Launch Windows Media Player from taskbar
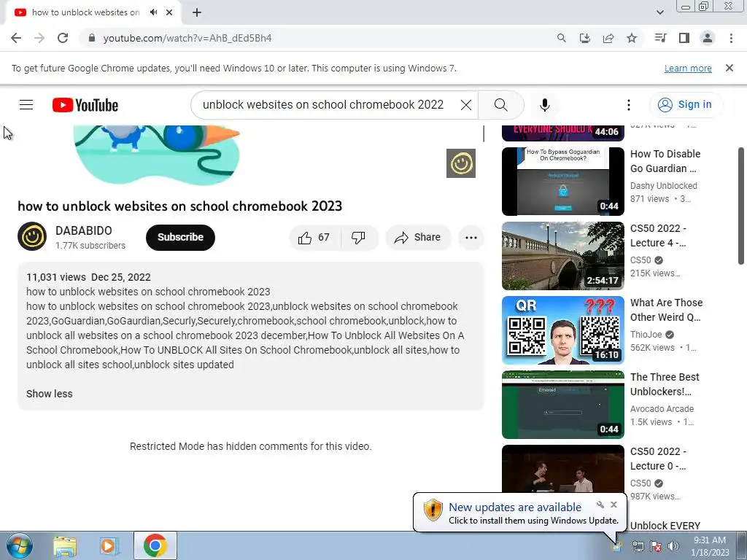The image size is (747, 560). click(x=109, y=545)
